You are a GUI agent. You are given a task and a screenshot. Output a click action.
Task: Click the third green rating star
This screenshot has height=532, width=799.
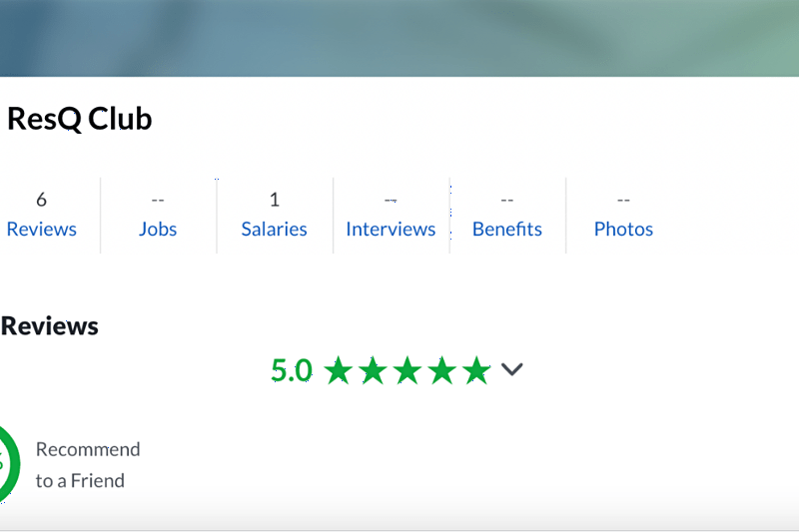pos(407,371)
